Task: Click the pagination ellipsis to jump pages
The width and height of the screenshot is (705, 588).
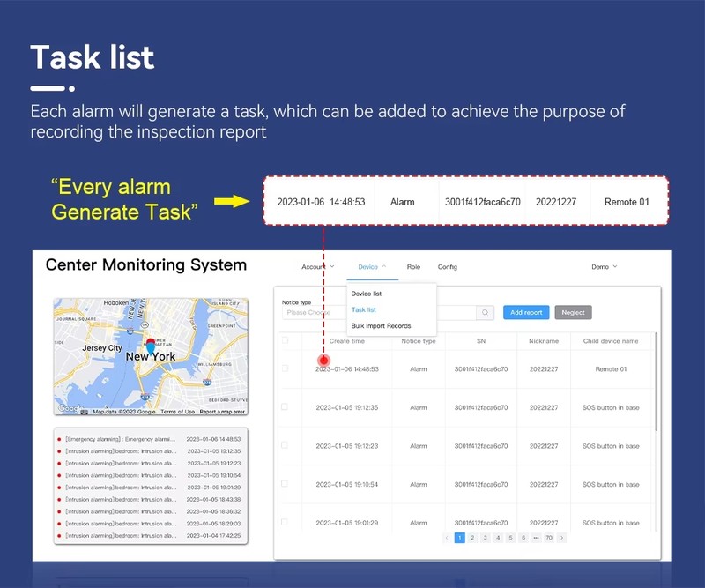Action: 535,537
